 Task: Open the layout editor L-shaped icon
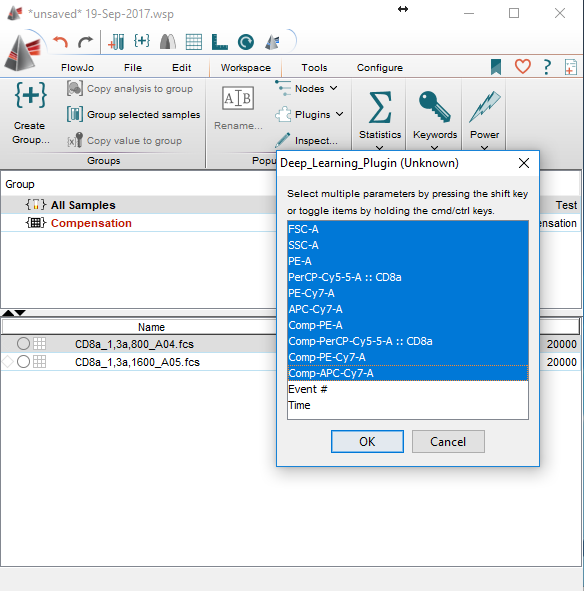click(220, 42)
